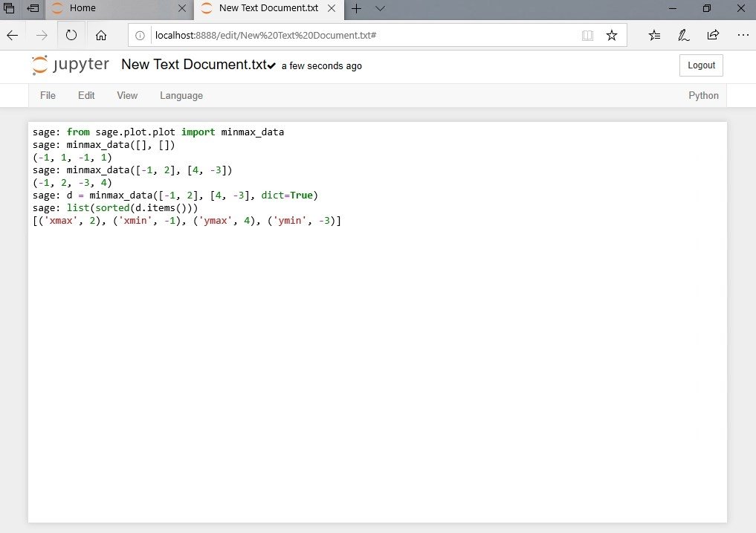Click the tabs you've set aside icon
Image resolution: width=756 pixels, height=533 pixels.
(9, 7)
